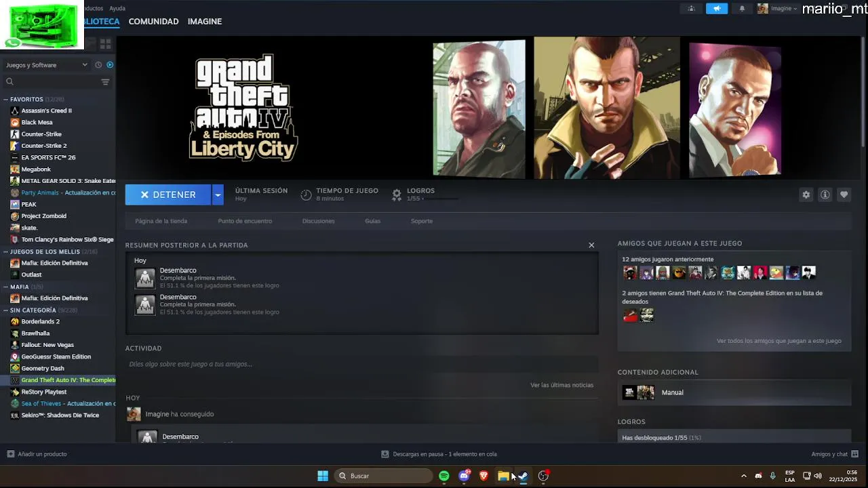Switch to the grid collections view icon
Viewport: 868px width, 488px height.
click(105, 43)
